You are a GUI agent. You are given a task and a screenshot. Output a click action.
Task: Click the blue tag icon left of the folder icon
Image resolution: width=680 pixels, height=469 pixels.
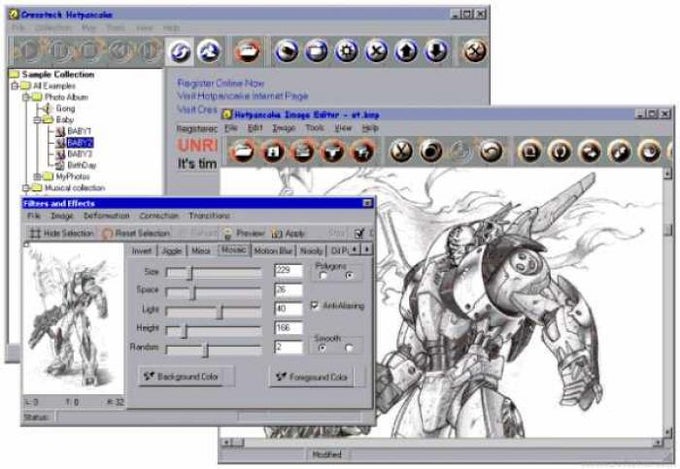coord(286,52)
